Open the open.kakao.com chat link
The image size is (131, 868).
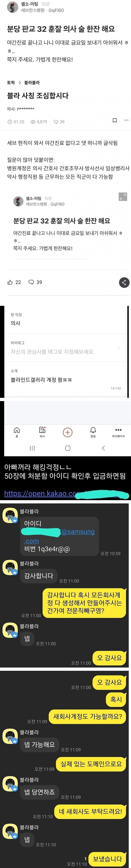66,494
